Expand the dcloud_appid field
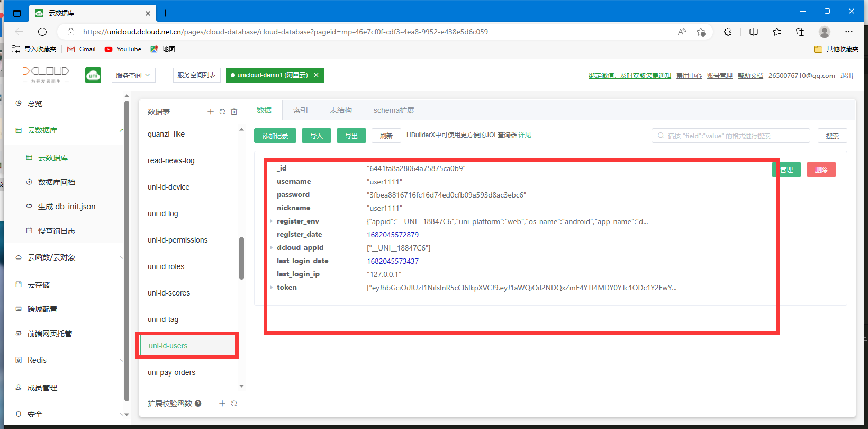This screenshot has height=429, width=868. [272, 248]
